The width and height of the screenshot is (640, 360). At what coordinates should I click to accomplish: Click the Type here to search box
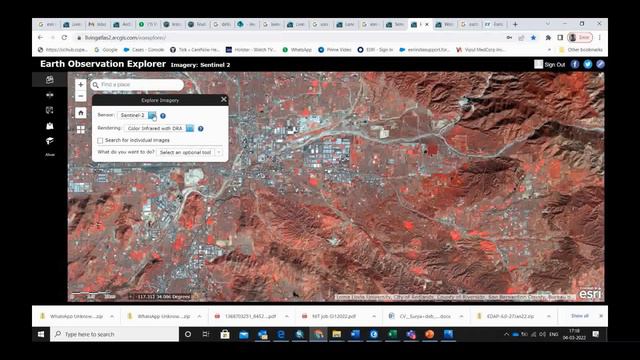click(x=114, y=334)
